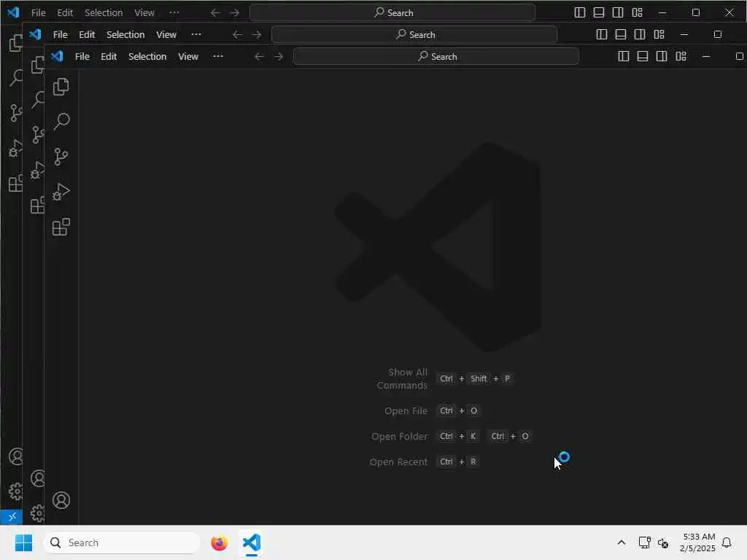Toggle primary side bar in middle window
The width and height of the screenshot is (747, 560).
tap(601, 34)
